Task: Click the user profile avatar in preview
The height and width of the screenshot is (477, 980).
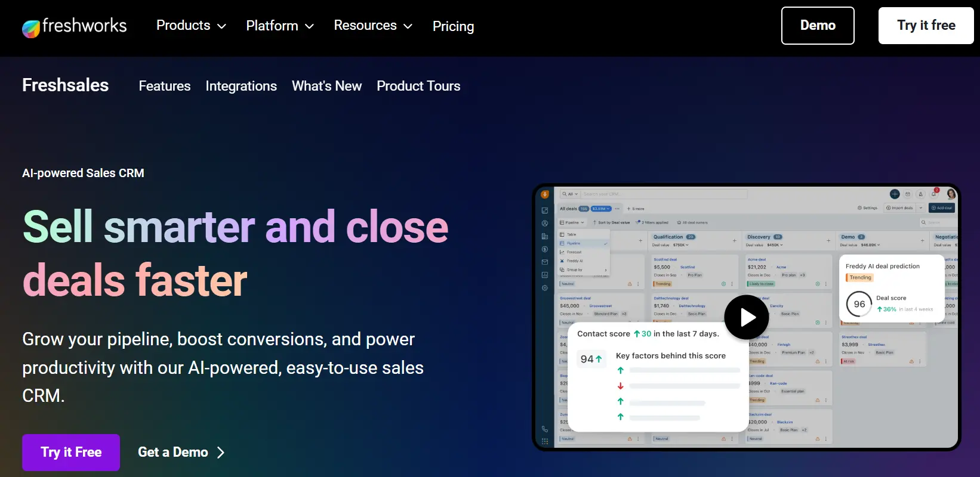Action: click(951, 194)
